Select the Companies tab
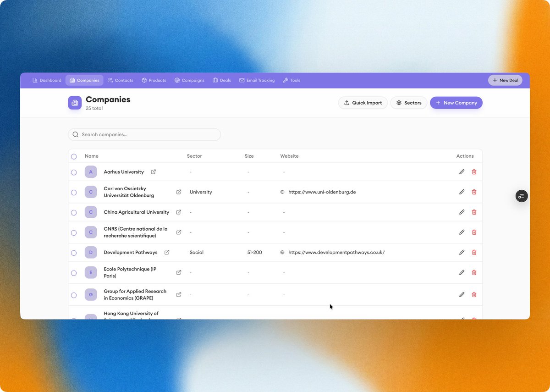 (84, 80)
